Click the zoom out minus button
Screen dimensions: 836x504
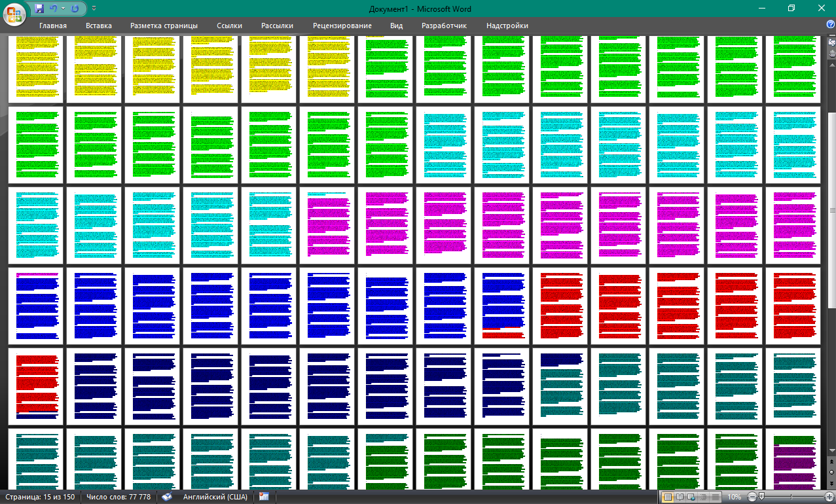(752, 497)
